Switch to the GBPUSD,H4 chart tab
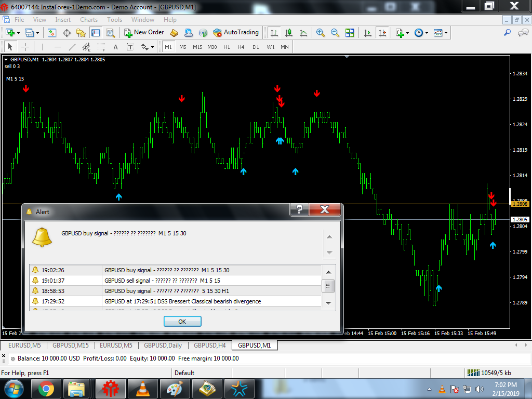The width and height of the screenshot is (532, 399). pyautogui.click(x=210, y=345)
